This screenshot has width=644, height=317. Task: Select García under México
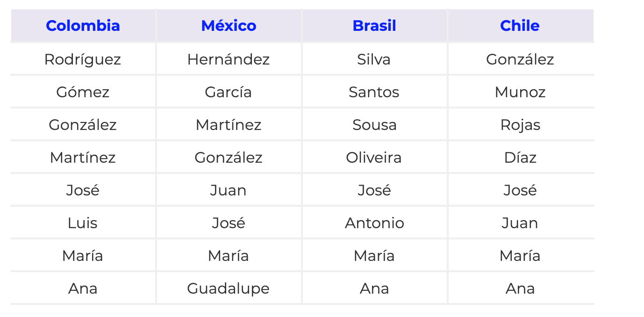click(229, 92)
